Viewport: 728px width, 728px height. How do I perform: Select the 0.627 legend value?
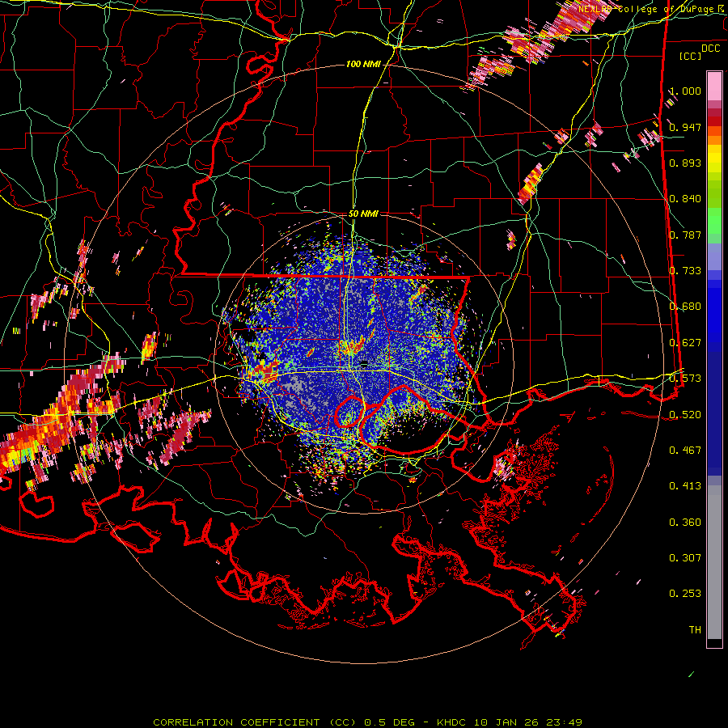[685, 343]
